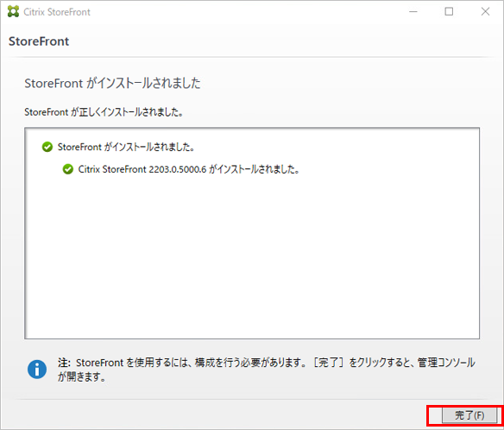Minimize the Citrix StoreFront window
This screenshot has height=430, width=504.
coord(413,12)
